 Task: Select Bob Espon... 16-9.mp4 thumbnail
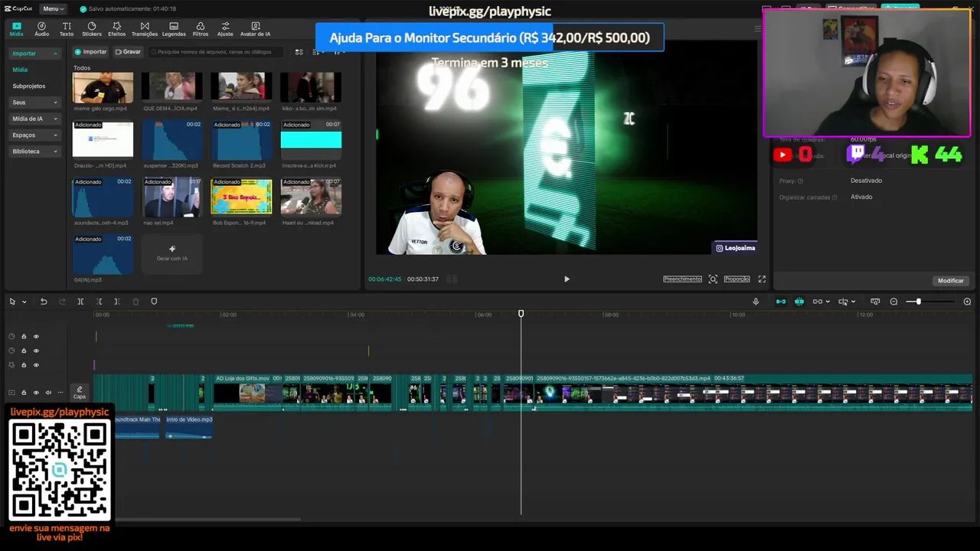241,197
